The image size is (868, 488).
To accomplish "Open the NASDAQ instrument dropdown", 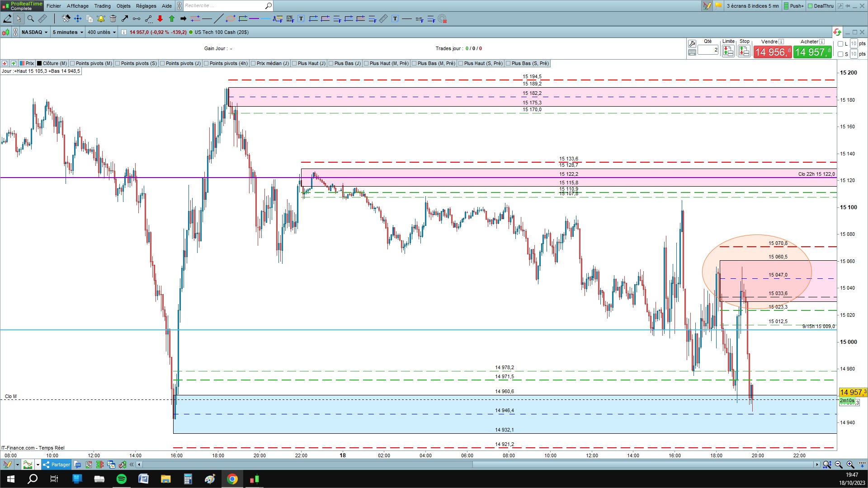I will 35,32.
